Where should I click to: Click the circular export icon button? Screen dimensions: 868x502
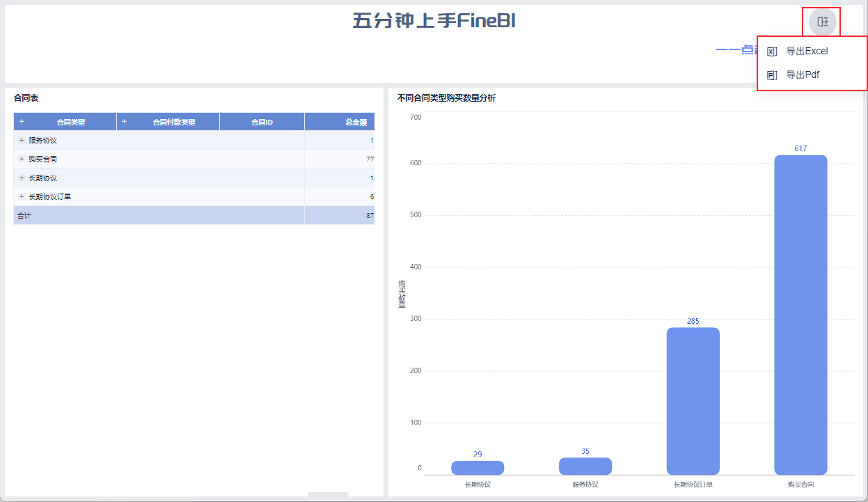(822, 22)
